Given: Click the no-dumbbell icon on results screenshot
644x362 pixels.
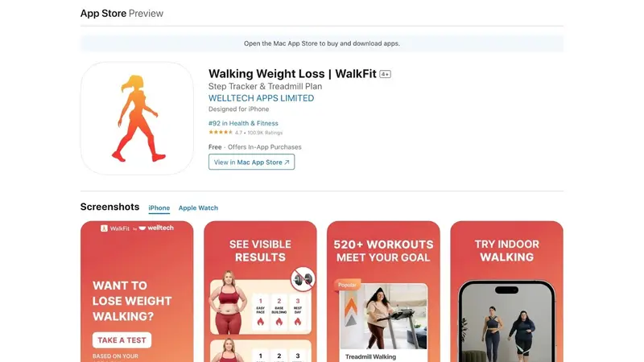Looking at the screenshot, I should pos(303,279).
